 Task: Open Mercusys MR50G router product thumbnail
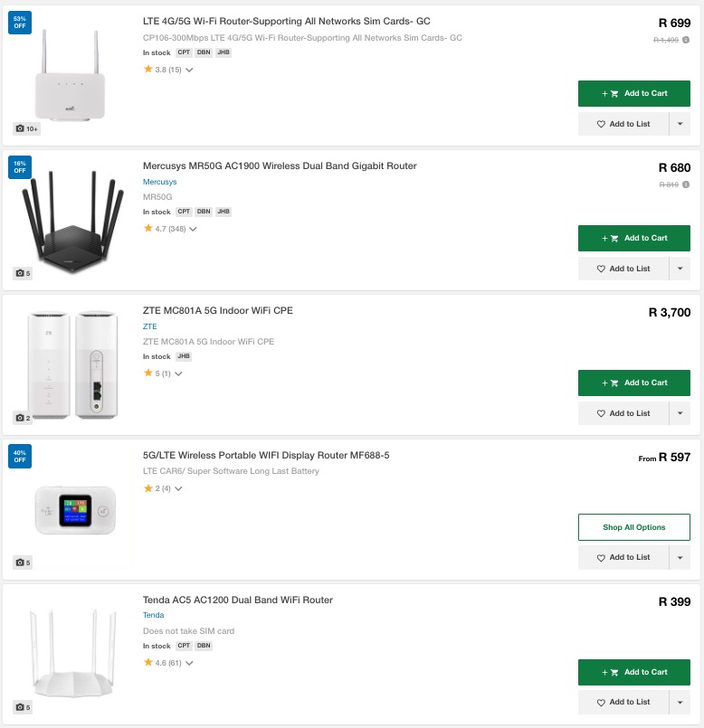[70, 220]
